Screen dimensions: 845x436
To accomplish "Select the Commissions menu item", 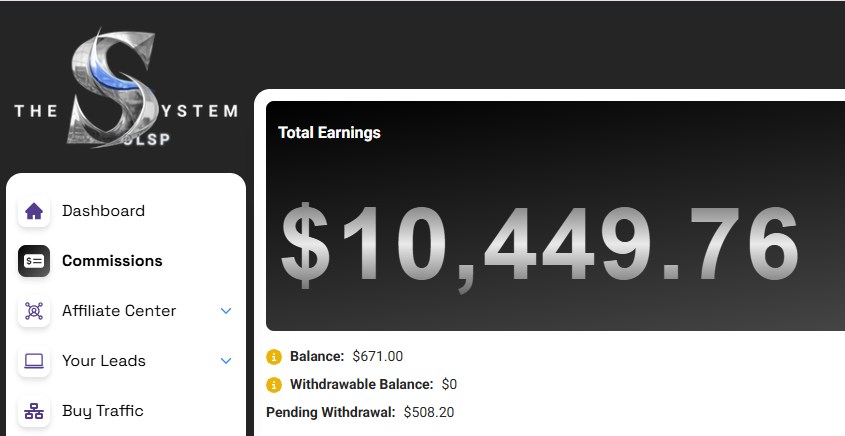I will coord(112,261).
